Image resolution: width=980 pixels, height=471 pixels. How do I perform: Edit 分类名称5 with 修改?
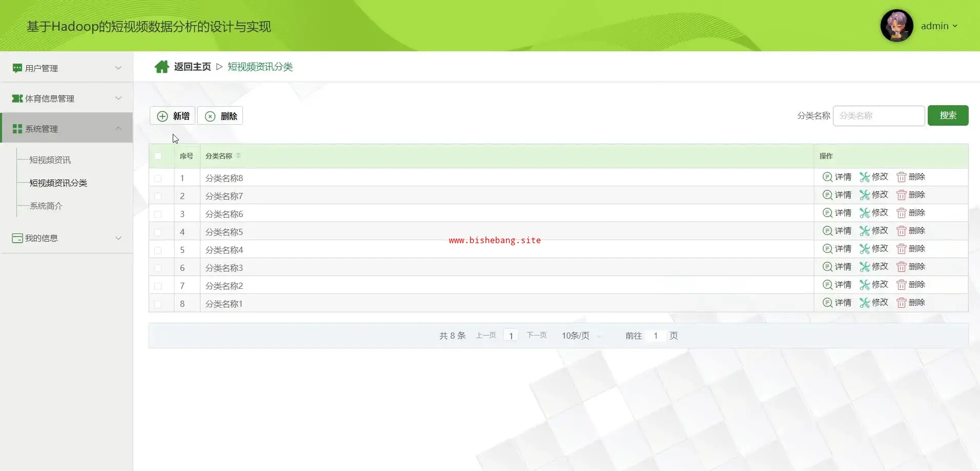[874, 231]
